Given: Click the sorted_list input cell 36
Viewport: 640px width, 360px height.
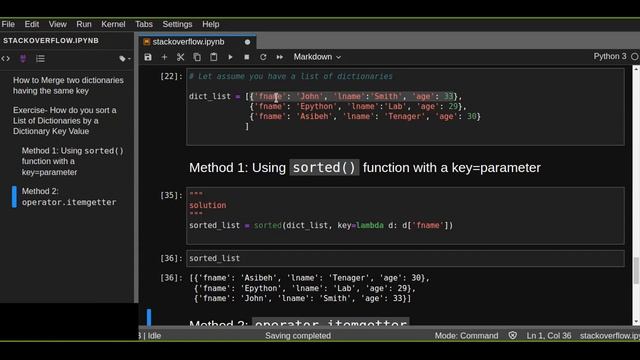Looking at the screenshot, I should (x=405, y=258).
